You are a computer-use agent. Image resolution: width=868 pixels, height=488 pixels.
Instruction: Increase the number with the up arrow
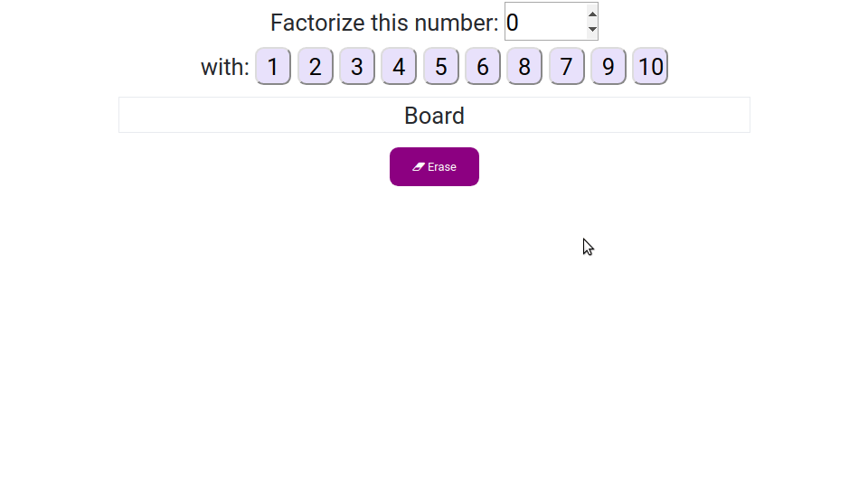pos(592,13)
